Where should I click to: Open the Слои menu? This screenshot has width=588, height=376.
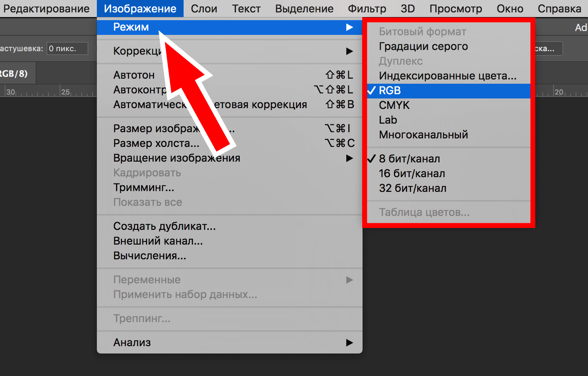pyautogui.click(x=204, y=9)
